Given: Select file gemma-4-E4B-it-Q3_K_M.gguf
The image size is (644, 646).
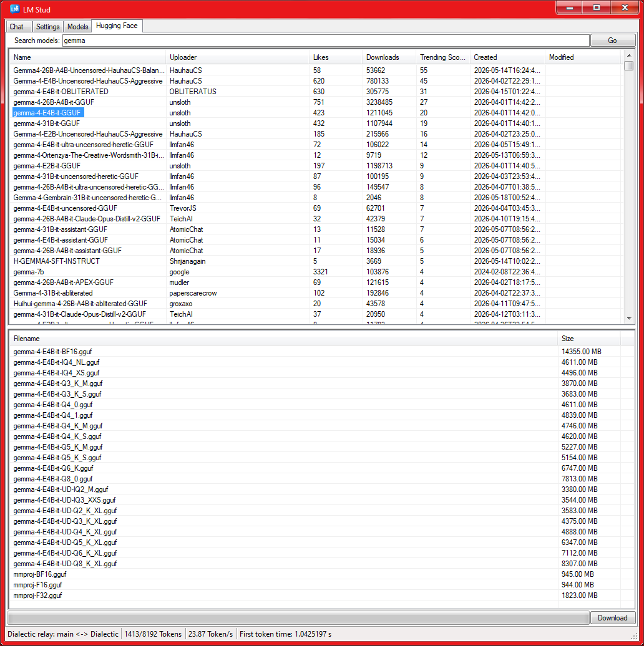Looking at the screenshot, I should (315, 383).
